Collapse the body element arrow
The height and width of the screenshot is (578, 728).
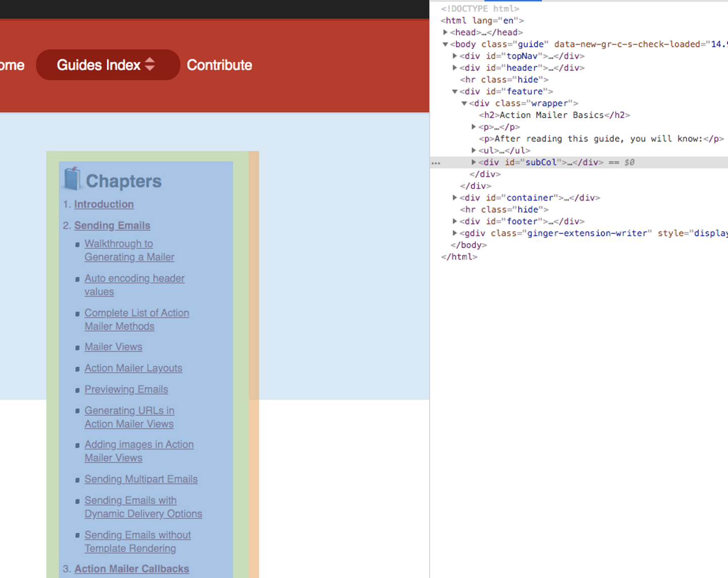point(445,44)
